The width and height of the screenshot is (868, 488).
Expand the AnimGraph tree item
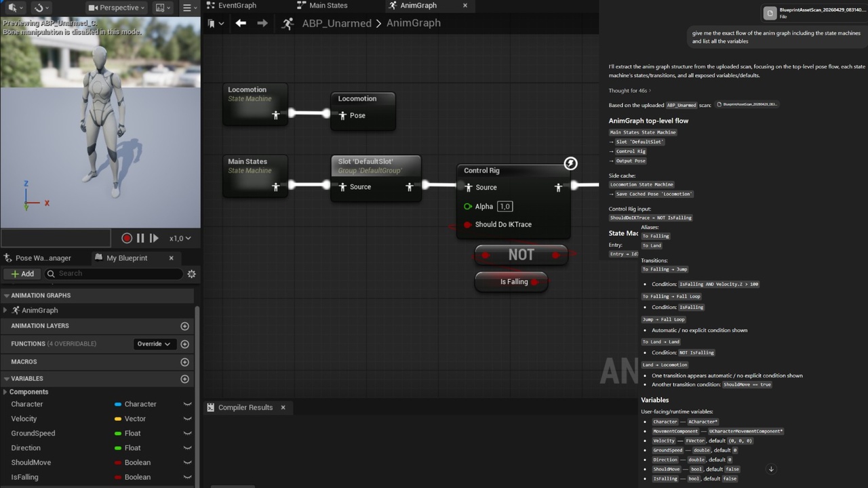(x=5, y=310)
